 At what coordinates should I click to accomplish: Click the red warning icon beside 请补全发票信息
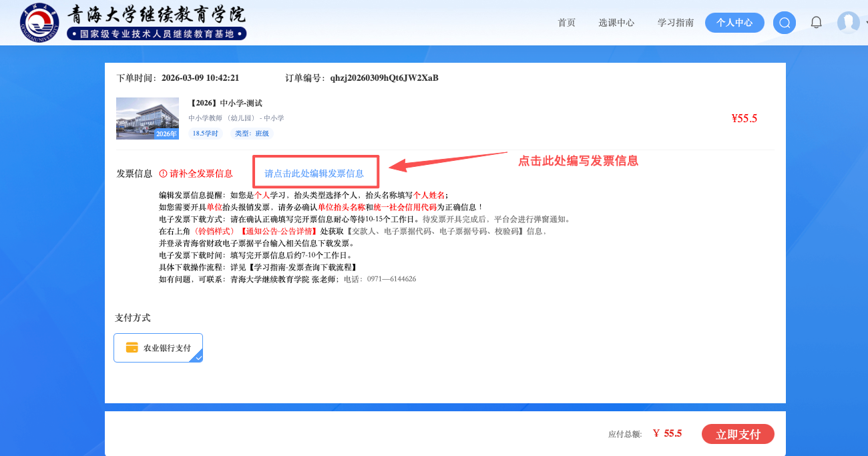(163, 174)
